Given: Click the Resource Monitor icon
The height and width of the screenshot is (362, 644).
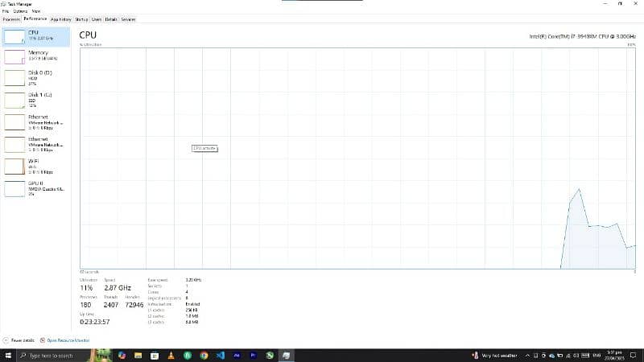Looking at the screenshot, I should [43, 340].
